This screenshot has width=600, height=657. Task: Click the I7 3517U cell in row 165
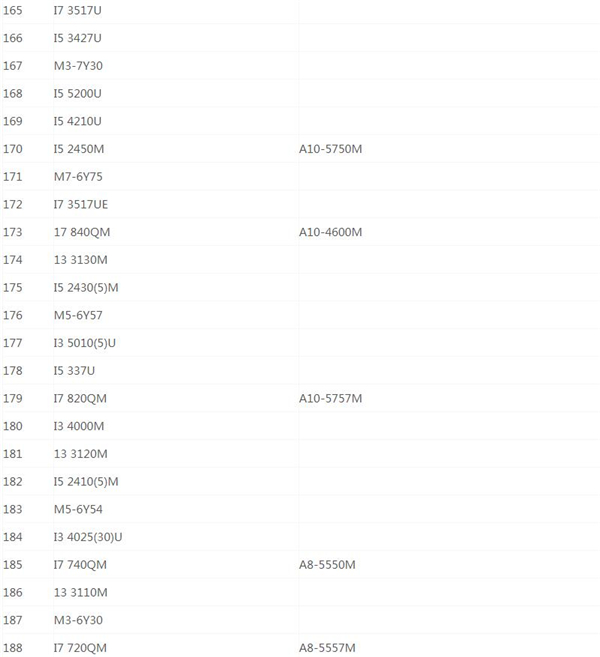pos(77,10)
